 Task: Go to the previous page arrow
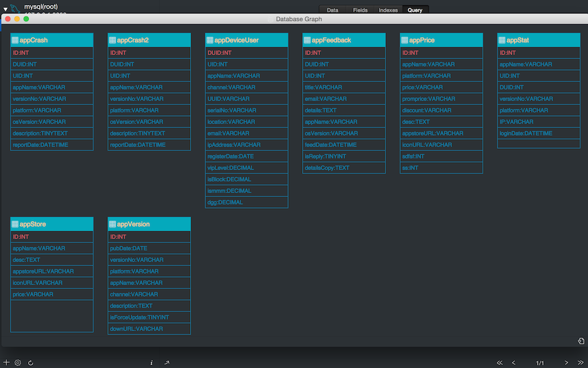(x=514, y=363)
